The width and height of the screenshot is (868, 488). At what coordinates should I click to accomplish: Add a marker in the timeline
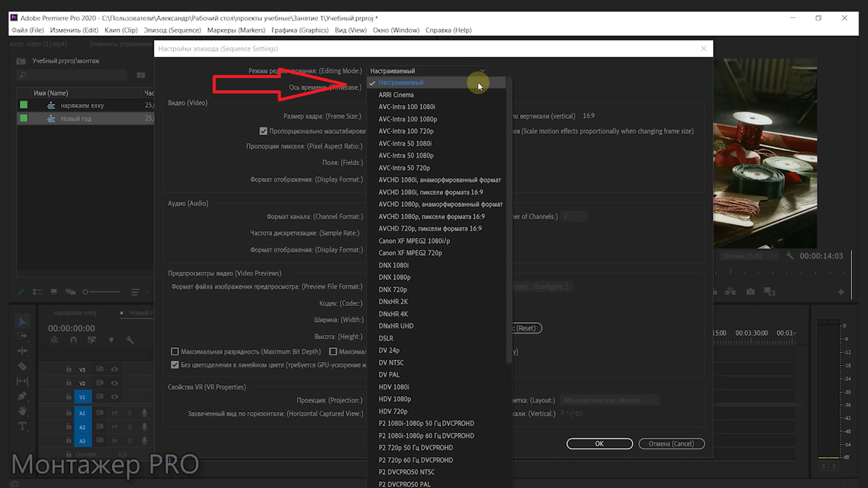point(111,340)
